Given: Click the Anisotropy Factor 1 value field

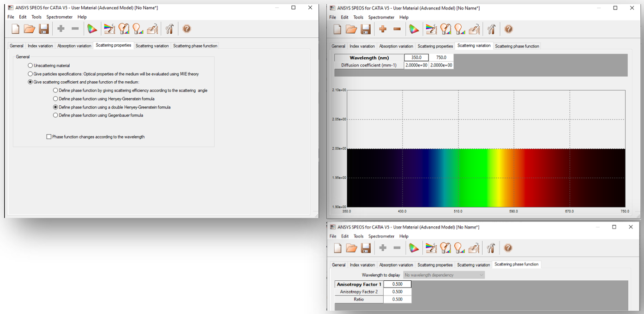Looking at the screenshot, I should (397, 284).
